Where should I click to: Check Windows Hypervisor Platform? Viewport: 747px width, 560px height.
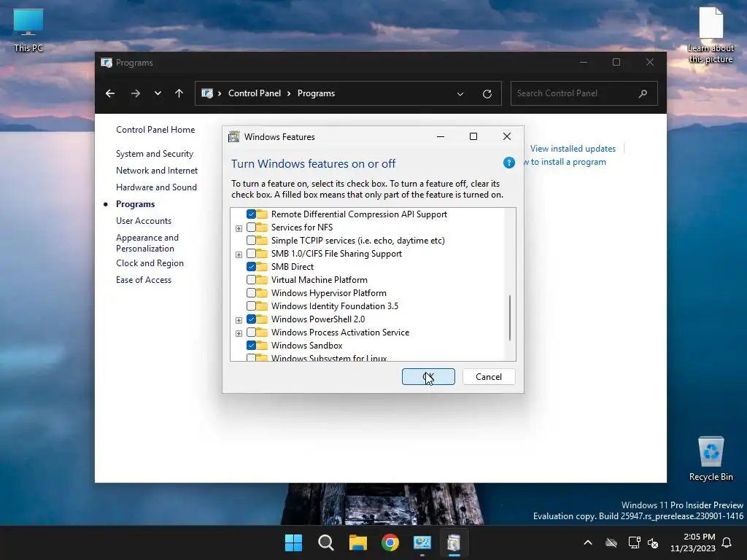tap(251, 293)
